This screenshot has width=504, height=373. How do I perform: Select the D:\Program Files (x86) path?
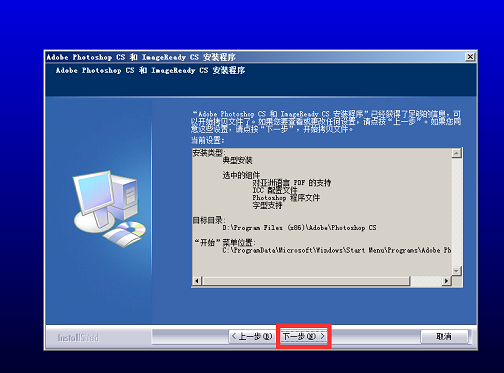tap(299, 228)
